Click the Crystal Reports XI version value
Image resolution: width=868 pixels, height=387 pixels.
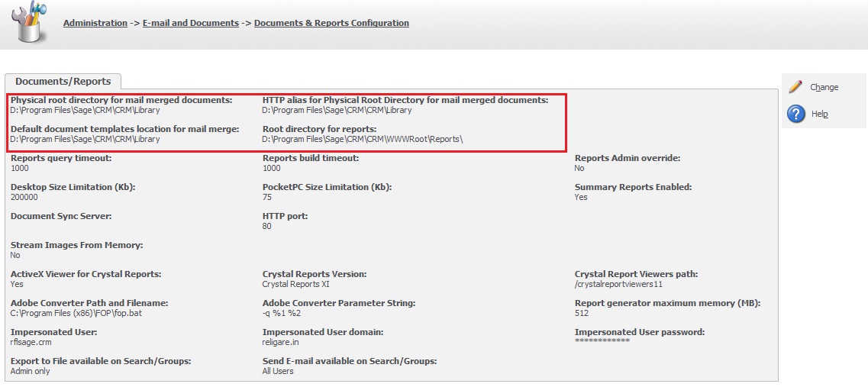pos(295,284)
